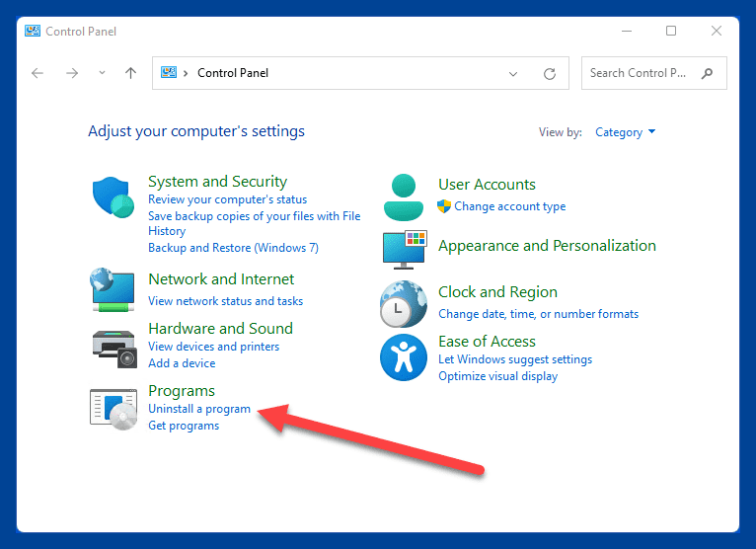756x549 pixels.
Task: Open the View by Category dropdown
Action: (x=625, y=132)
